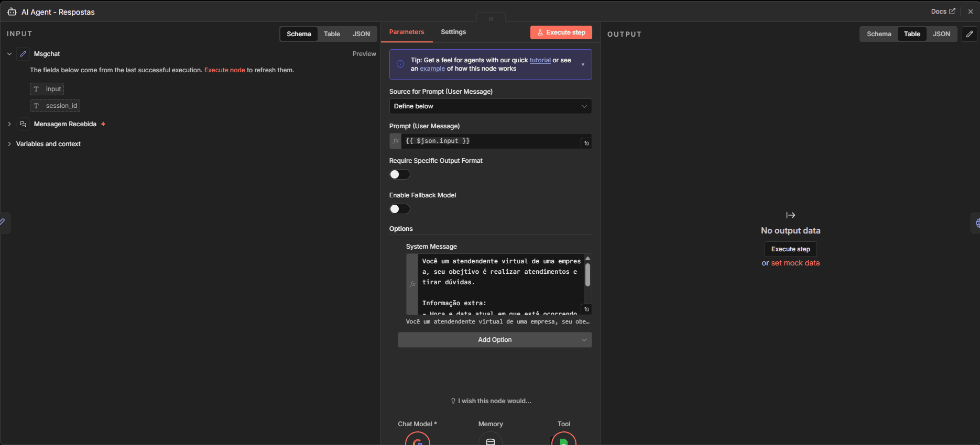
Task: Click the drag handle at top center
Action: [x=491, y=18]
